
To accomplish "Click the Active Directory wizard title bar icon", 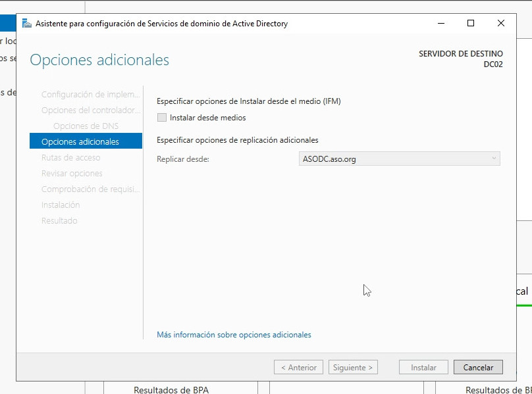I will point(26,24).
